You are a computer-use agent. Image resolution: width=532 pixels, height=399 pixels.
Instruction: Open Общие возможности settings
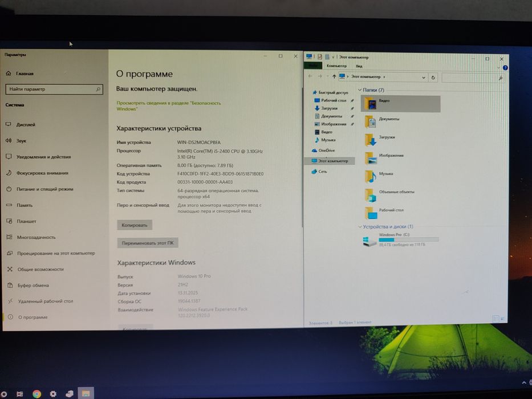click(35, 269)
